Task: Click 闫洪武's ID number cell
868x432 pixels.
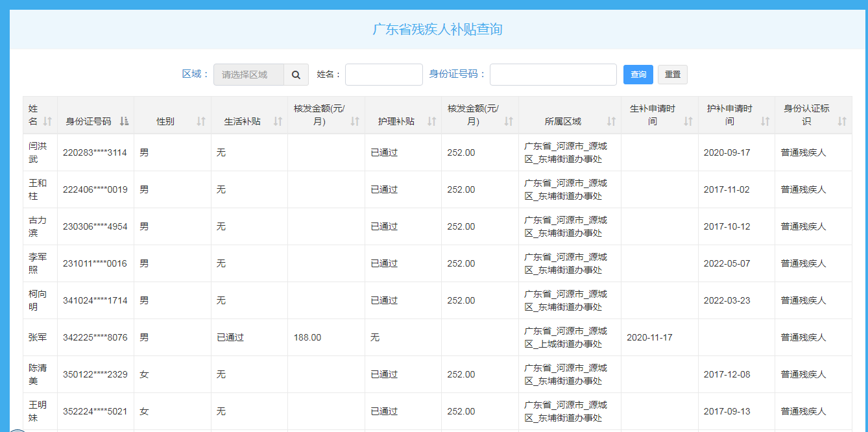Action: pos(95,152)
